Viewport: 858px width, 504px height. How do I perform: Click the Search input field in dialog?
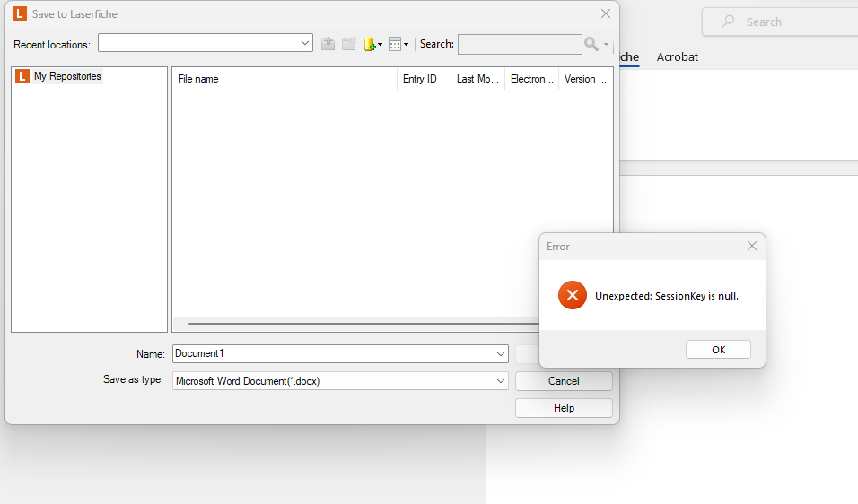[x=520, y=44]
